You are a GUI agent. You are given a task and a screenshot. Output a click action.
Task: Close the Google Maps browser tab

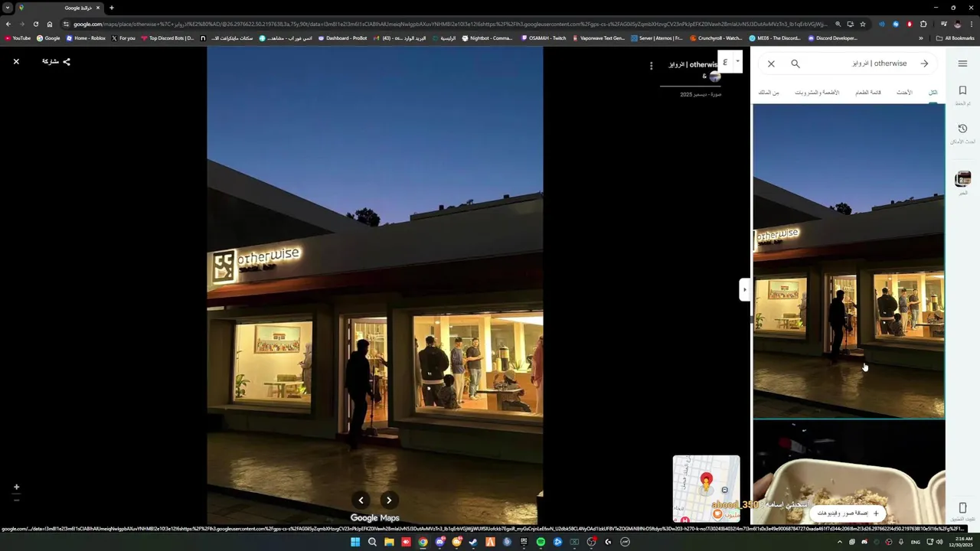[x=98, y=8]
